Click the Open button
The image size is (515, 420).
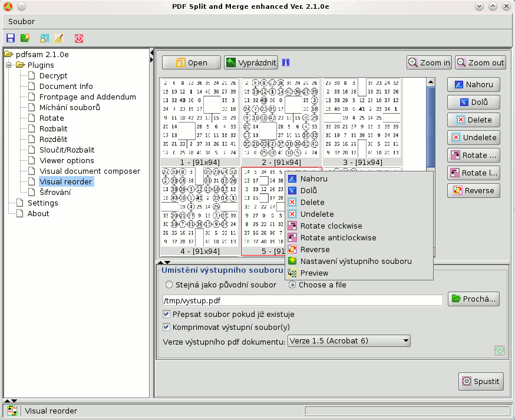pyautogui.click(x=191, y=62)
